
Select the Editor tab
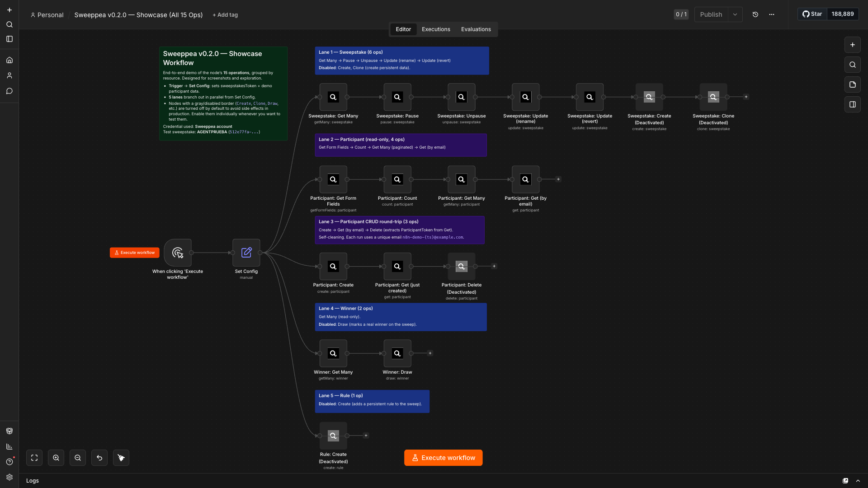tap(403, 29)
